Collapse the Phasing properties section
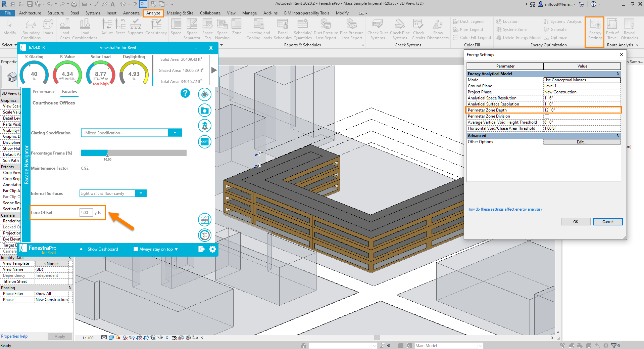This screenshot has width=644, height=349. point(69,288)
